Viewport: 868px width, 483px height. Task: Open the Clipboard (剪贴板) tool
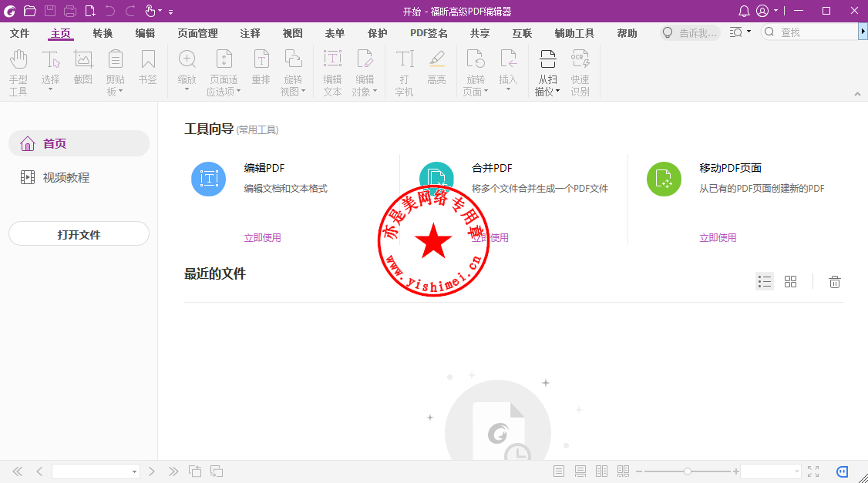point(115,72)
